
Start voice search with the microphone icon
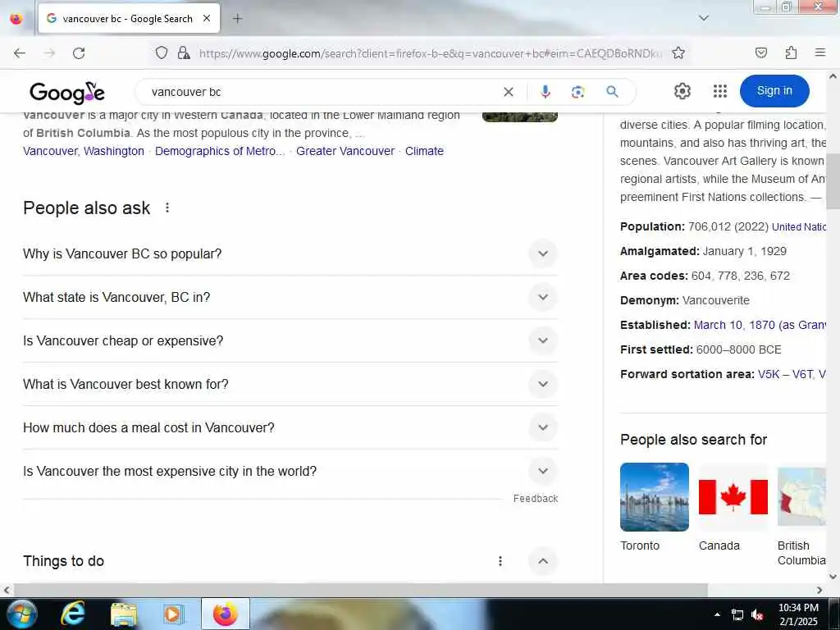click(x=546, y=92)
